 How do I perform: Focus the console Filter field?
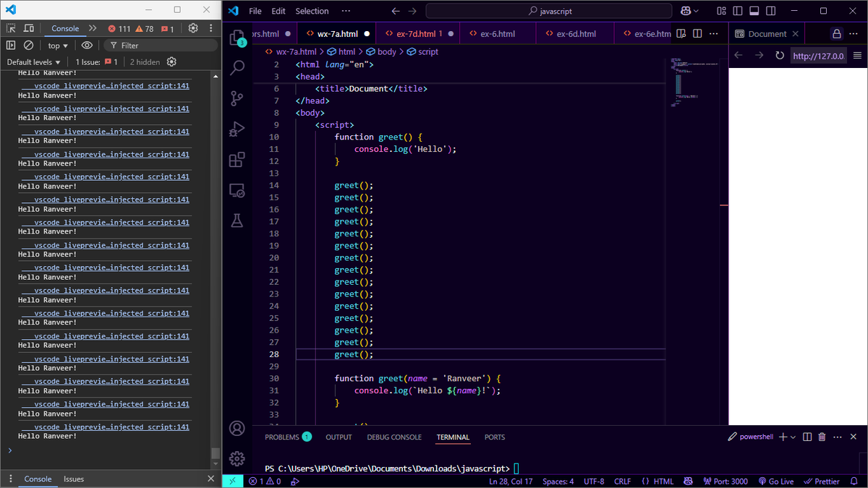[161, 45]
